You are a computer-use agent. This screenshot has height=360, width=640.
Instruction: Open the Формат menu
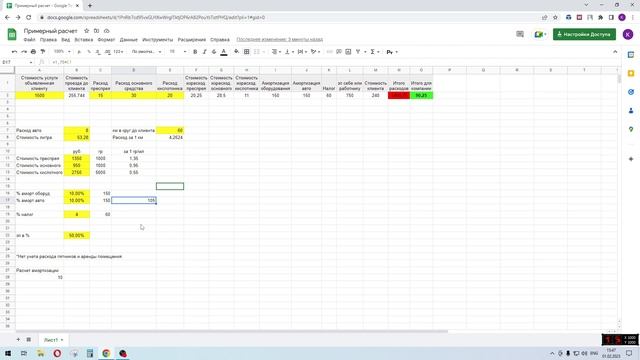pos(106,40)
